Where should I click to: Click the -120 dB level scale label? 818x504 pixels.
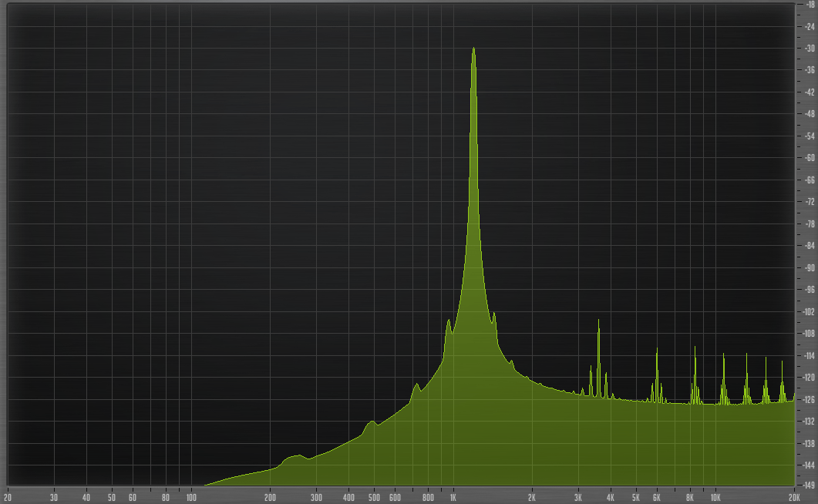[810, 378]
